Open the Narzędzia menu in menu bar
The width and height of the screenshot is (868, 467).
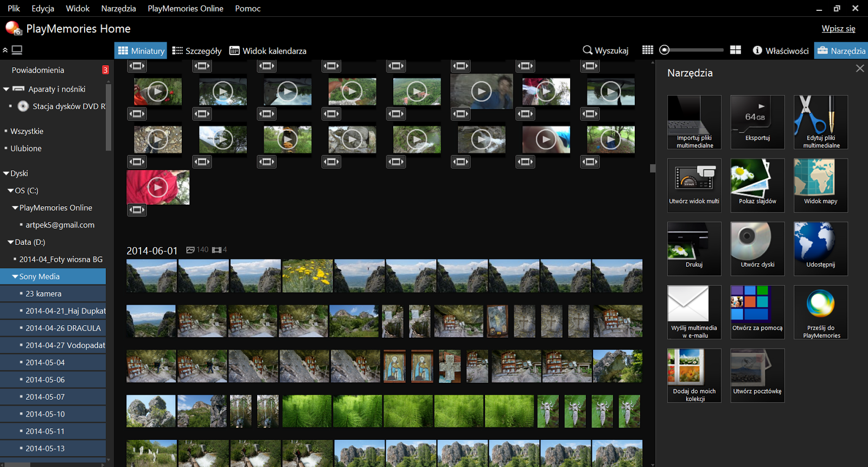pos(118,8)
